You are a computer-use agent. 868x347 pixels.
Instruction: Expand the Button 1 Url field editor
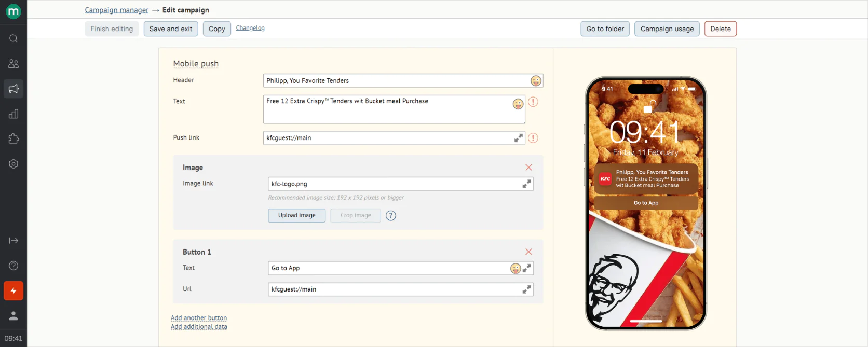pos(526,289)
